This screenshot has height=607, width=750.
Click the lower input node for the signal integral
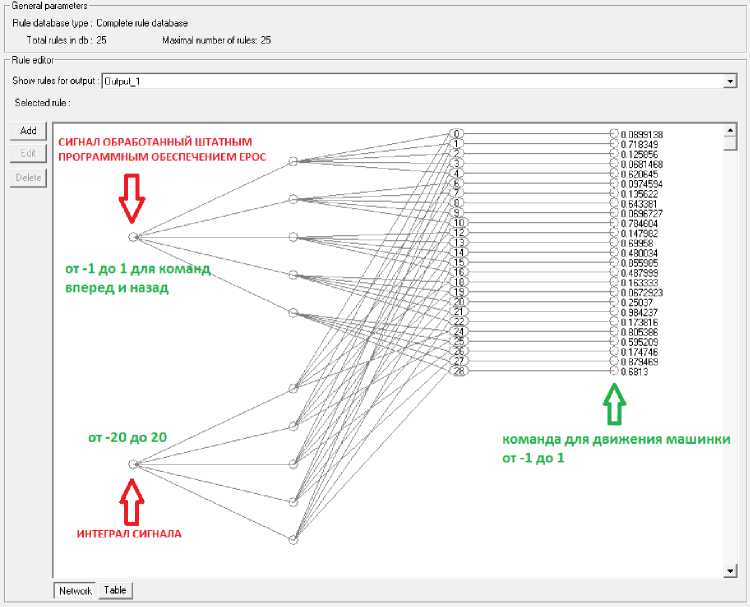pyautogui.click(x=133, y=463)
